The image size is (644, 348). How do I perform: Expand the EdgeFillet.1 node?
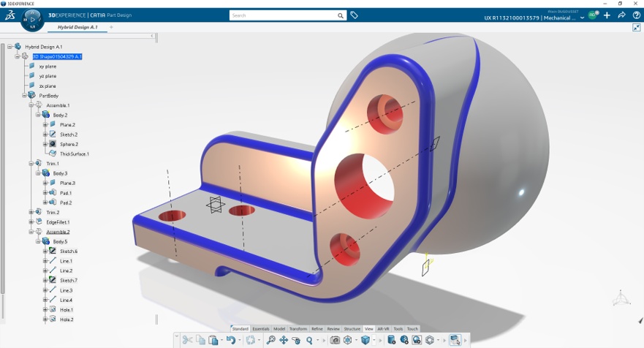coord(31,222)
